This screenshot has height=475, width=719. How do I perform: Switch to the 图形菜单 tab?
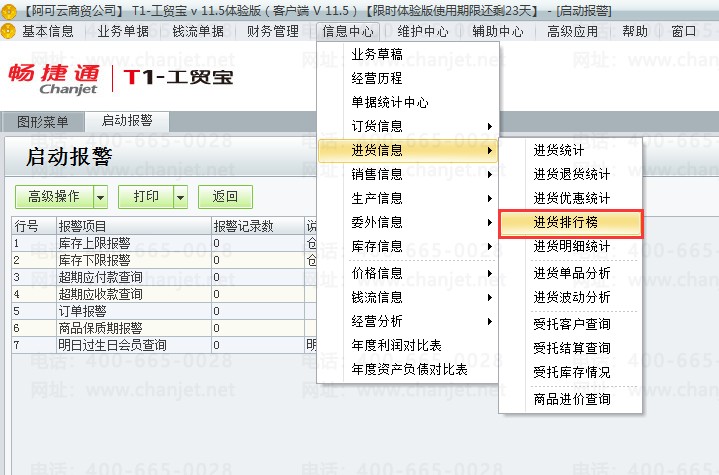tap(43, 122)
